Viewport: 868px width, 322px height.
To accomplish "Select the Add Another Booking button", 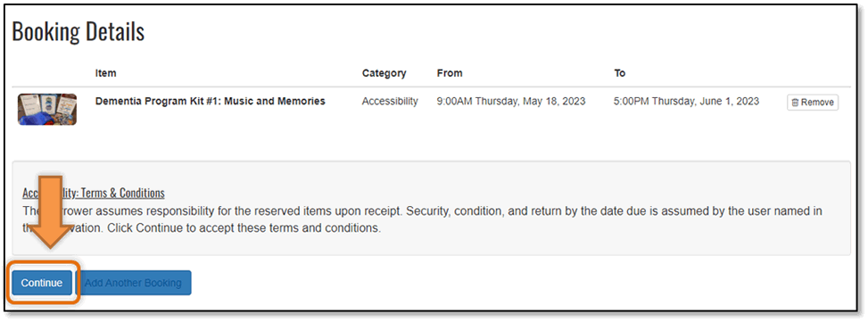I will [133, 283].
